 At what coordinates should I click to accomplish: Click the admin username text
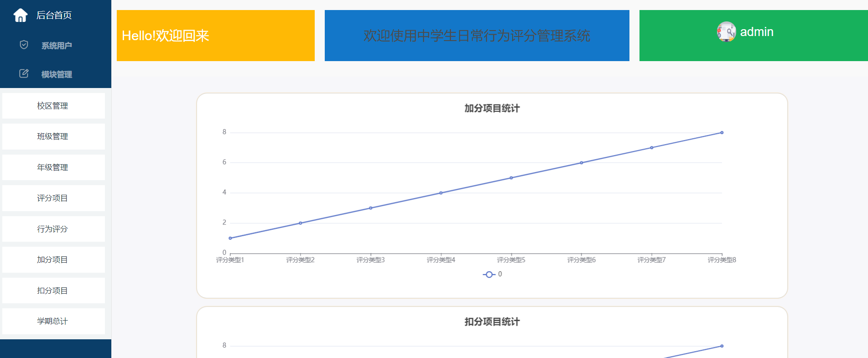(x=757, y=32)
